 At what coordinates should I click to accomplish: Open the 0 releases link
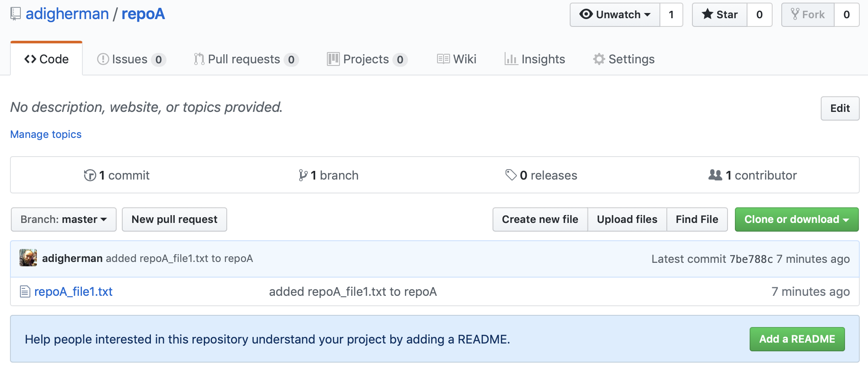click(x=541, y=175)
